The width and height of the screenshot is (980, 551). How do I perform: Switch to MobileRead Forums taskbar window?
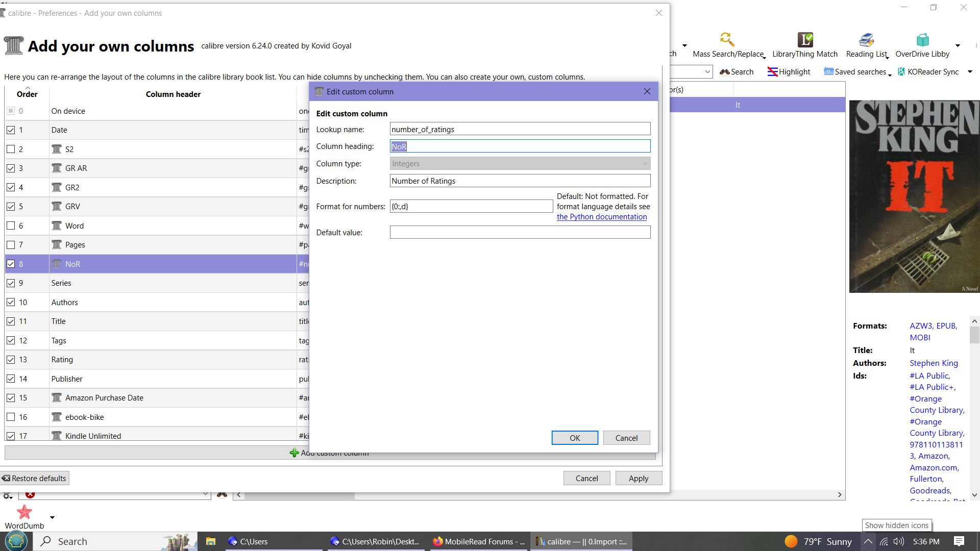click(478, 541)
